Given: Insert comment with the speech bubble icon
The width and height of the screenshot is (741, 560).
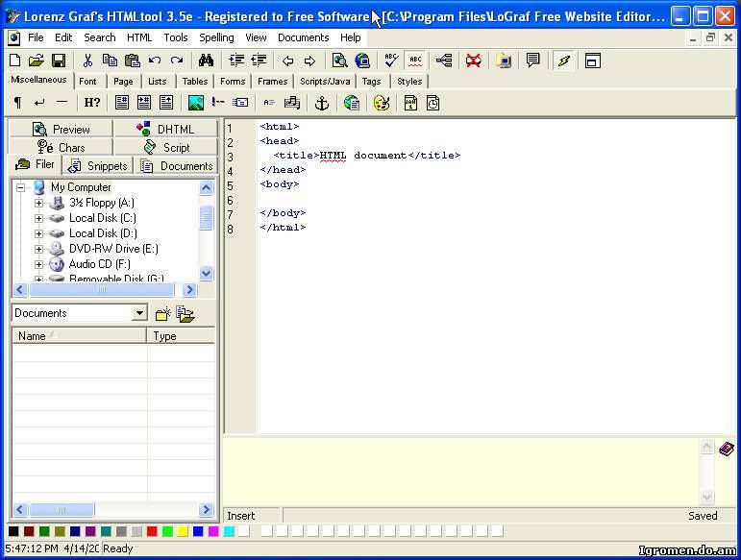Looking at the screenshot, I should click(x=532, y=61).
